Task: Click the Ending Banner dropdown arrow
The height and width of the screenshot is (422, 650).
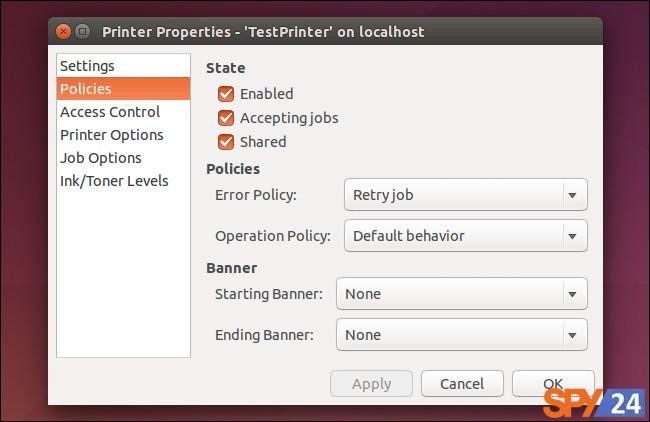Action: coord(572,335)
